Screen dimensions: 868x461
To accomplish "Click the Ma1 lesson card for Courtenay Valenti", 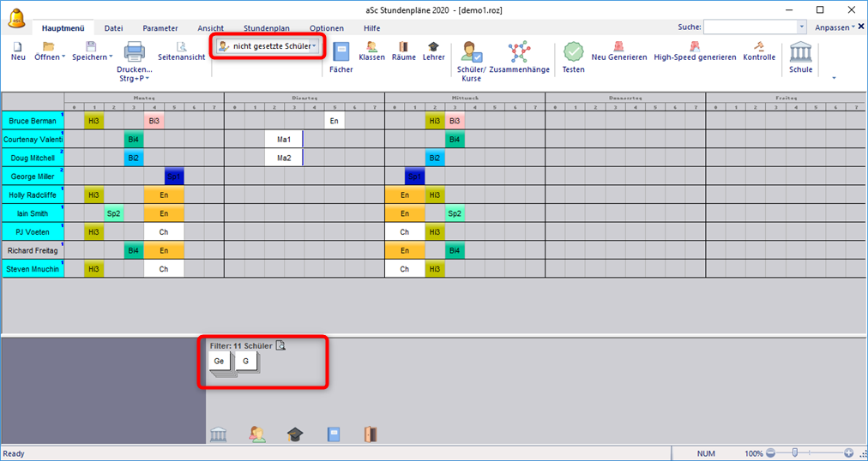I will click(284, 140).
